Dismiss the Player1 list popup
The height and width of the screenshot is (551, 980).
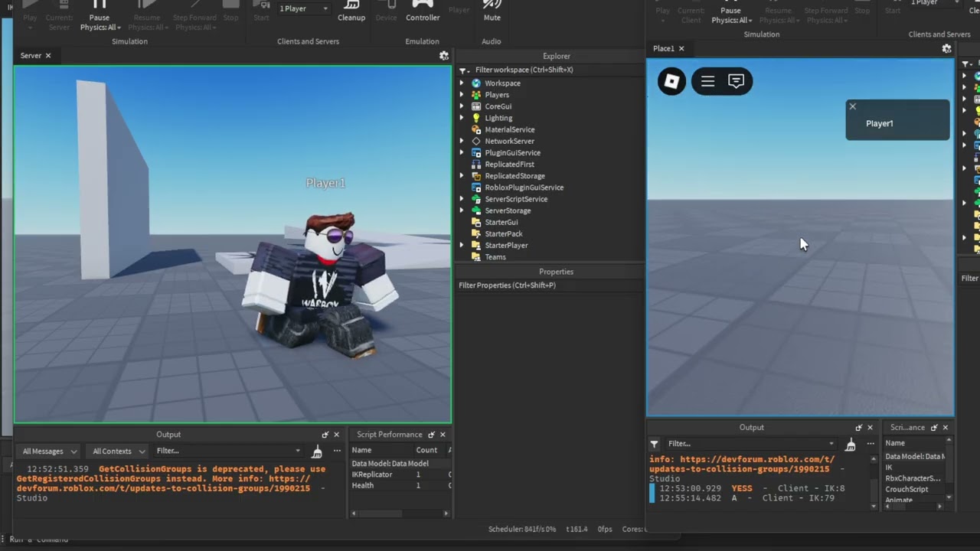pyautogui.click(x=853, y=106)
